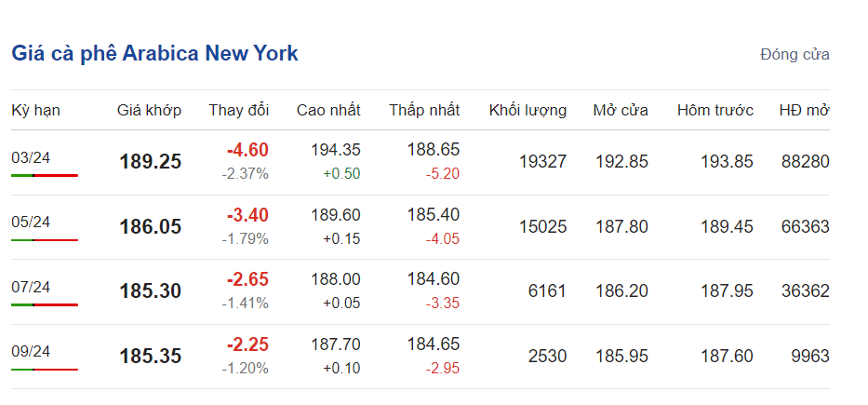Click the Hôm trước column header
This screenshot has height=405, width=868.
[x=714, y=110]
